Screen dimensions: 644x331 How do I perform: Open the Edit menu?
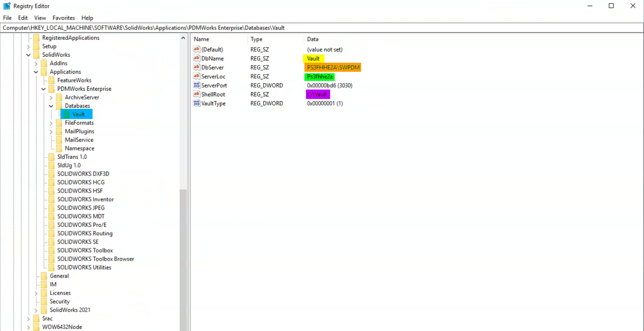[x=23, y=18]
